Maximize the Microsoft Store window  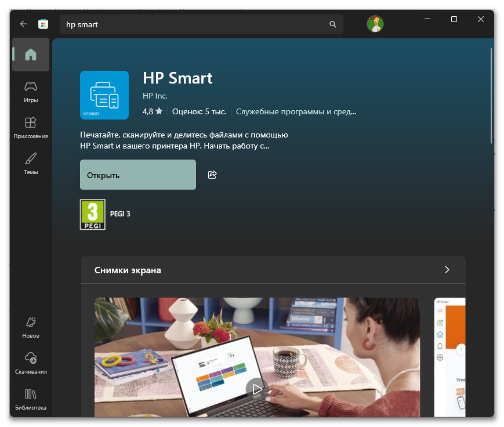(454, 19)
